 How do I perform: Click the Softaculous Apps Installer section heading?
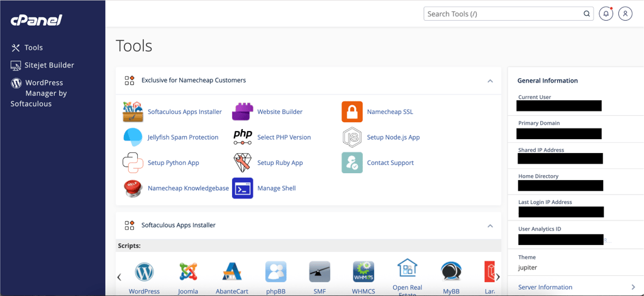click(178, 225)
